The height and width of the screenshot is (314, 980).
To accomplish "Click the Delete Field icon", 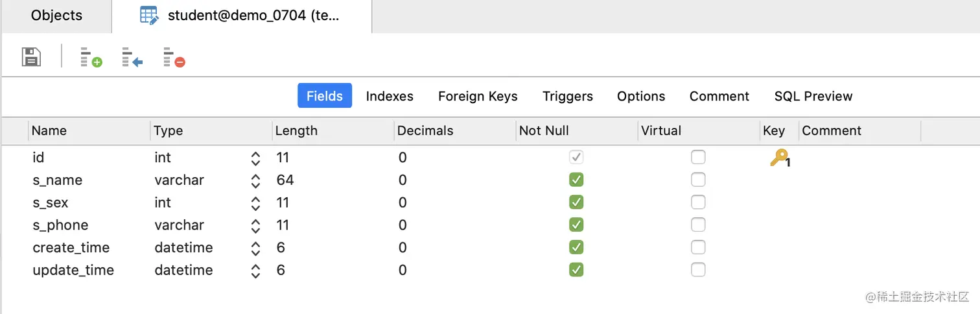I will click(x=174, y=57).
